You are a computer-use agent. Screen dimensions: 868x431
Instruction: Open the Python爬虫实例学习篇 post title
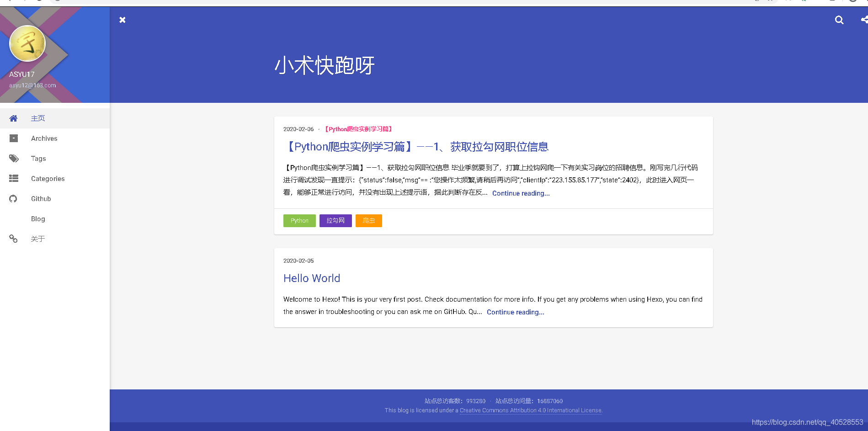click(x=416, y=147)
